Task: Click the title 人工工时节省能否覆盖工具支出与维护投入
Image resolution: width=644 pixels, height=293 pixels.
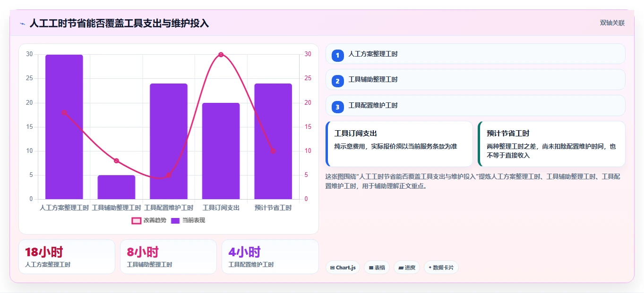Action: click(119, 24)
